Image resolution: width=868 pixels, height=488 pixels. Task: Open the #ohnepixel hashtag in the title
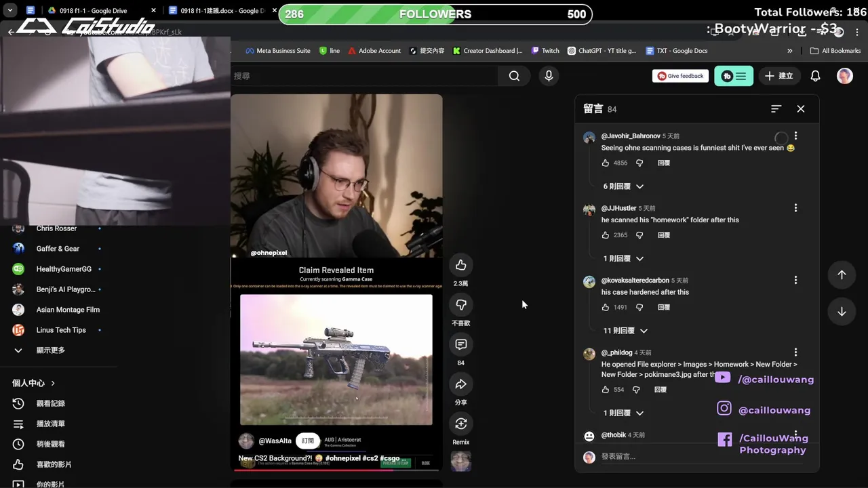coord(343,459)
